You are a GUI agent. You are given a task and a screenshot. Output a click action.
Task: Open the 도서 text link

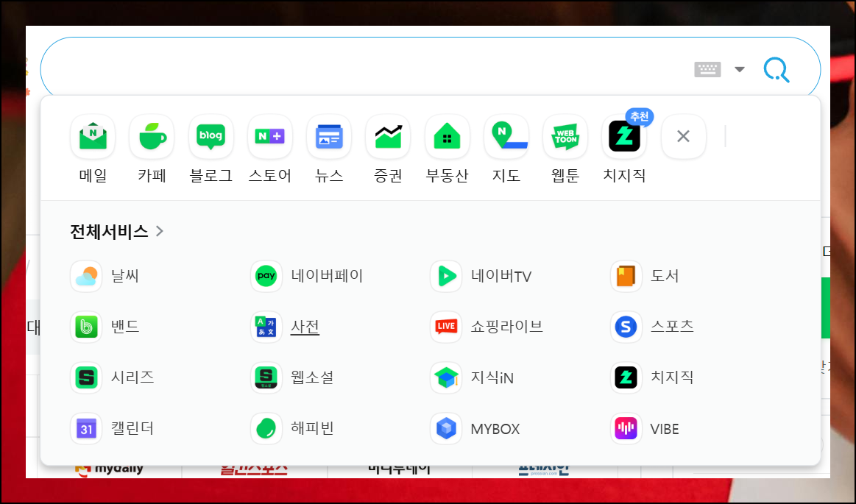click(x=665, y=276)
